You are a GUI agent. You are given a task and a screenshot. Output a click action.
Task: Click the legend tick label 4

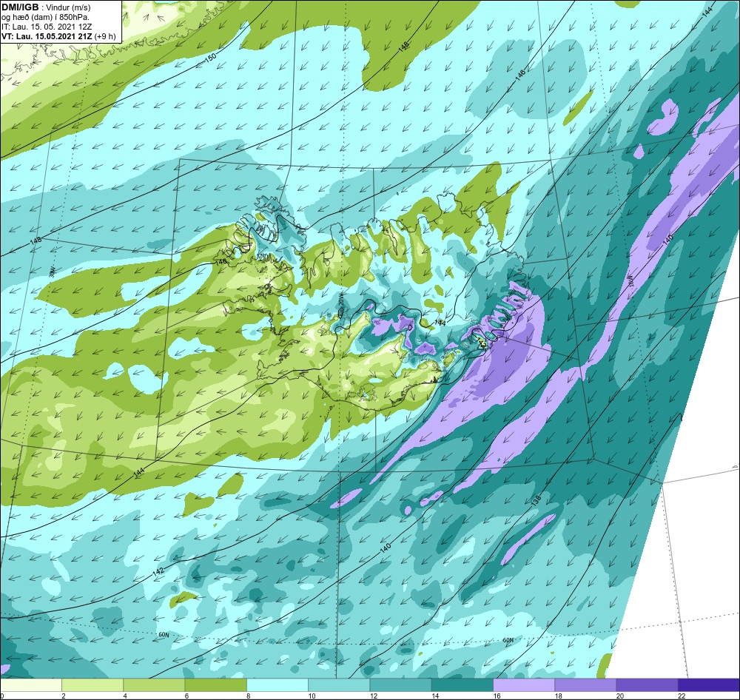124,696
